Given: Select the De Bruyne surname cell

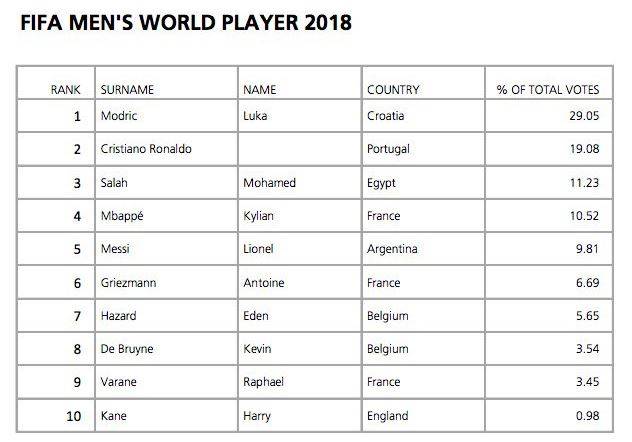Looking at the screenshot, I should tap(127, 350).
